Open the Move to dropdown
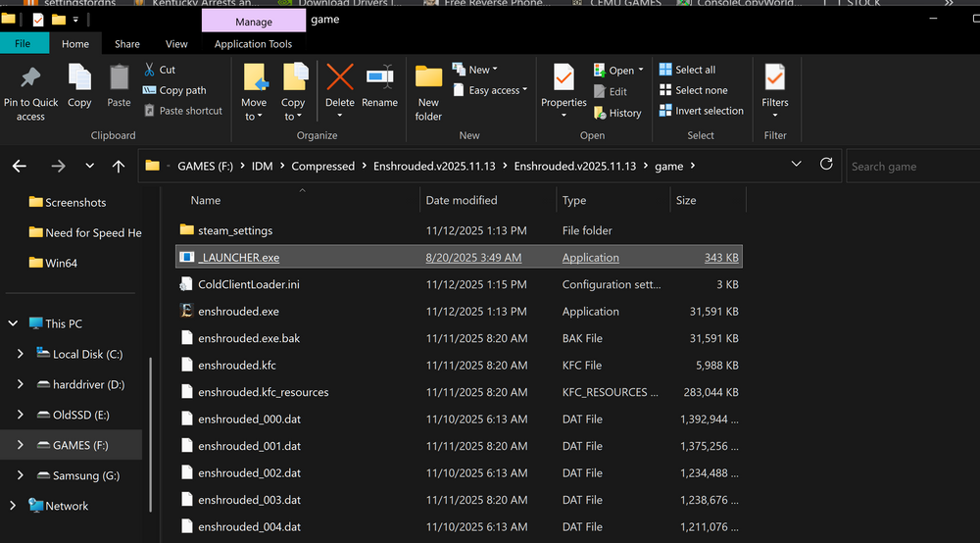This screenshot has height=543, width=980. [254, 117]
